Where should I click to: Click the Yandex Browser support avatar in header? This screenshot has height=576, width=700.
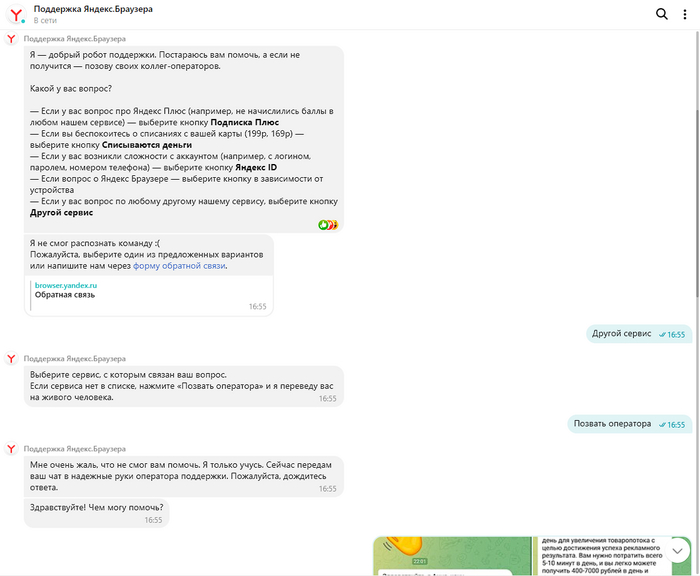coord(16,14)
